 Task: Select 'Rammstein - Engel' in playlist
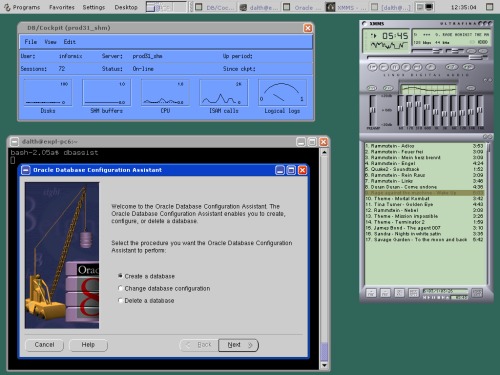(x=424, y=163)
